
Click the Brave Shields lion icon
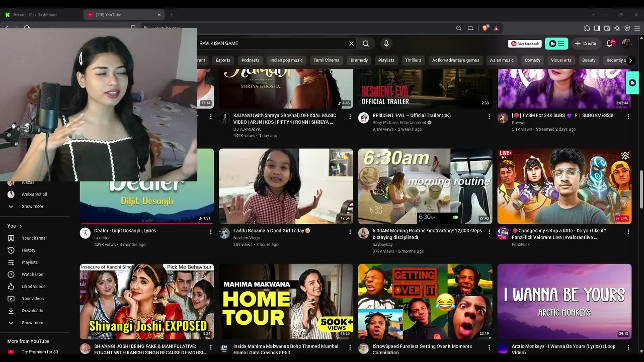(485, 28)
